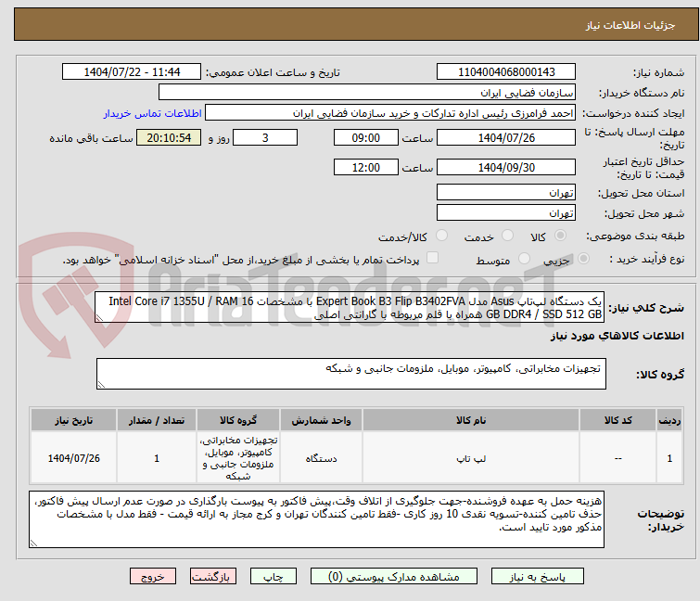Click the remaining days field showing 3
This screenshot has height=601, width=700.
pos(265,137)
